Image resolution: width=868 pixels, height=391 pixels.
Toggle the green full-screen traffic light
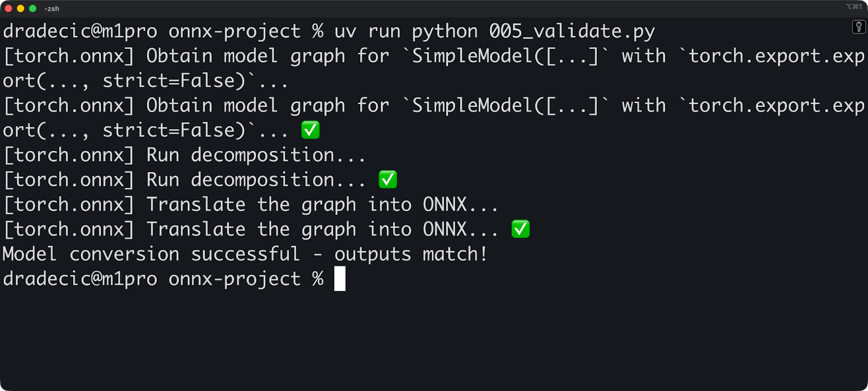click(x=33, y=8)
